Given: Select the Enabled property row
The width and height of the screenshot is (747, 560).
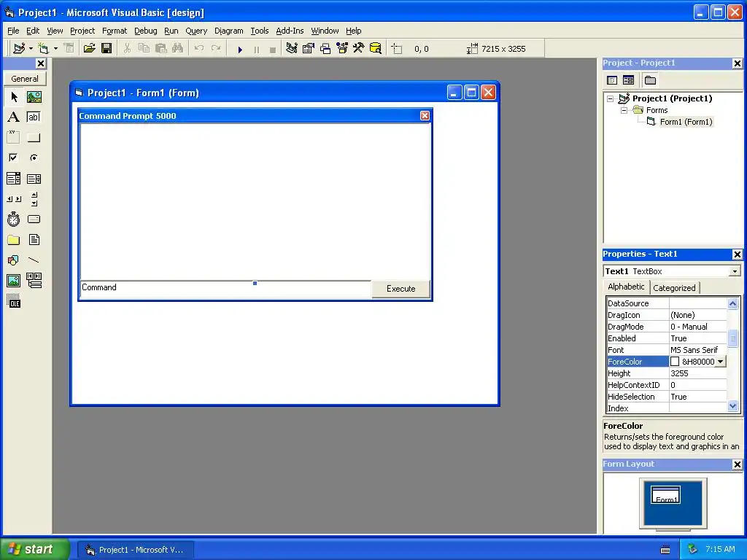Looking at the screenshot, I should tap(667, 338).
